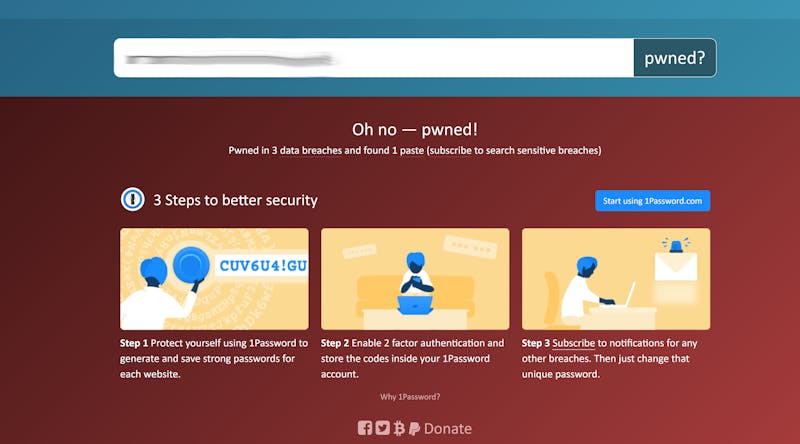Open the Twitter bird icon
Viewport: 800px width, 444px height.
click(382, 428)
